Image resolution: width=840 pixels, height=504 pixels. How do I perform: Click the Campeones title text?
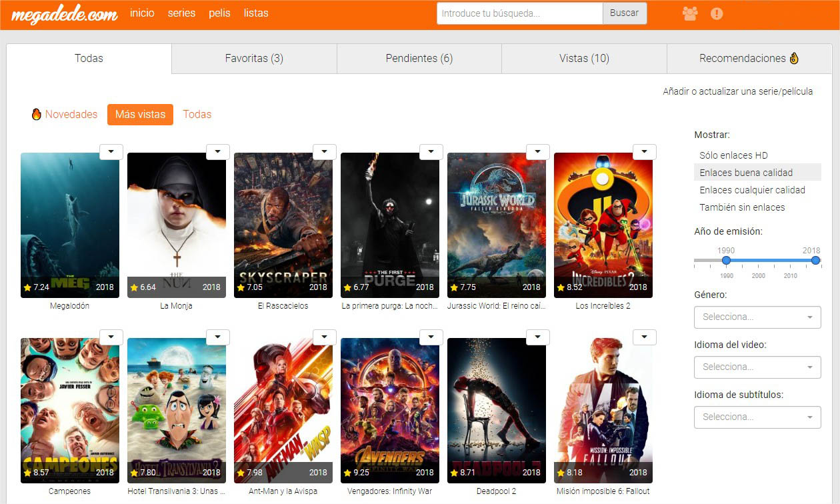(x=70, y=491)
